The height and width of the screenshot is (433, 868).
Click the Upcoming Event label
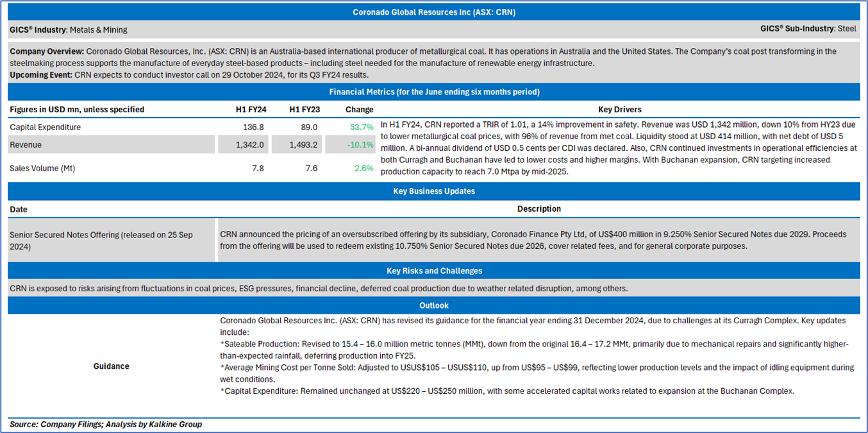pos(40,75)
